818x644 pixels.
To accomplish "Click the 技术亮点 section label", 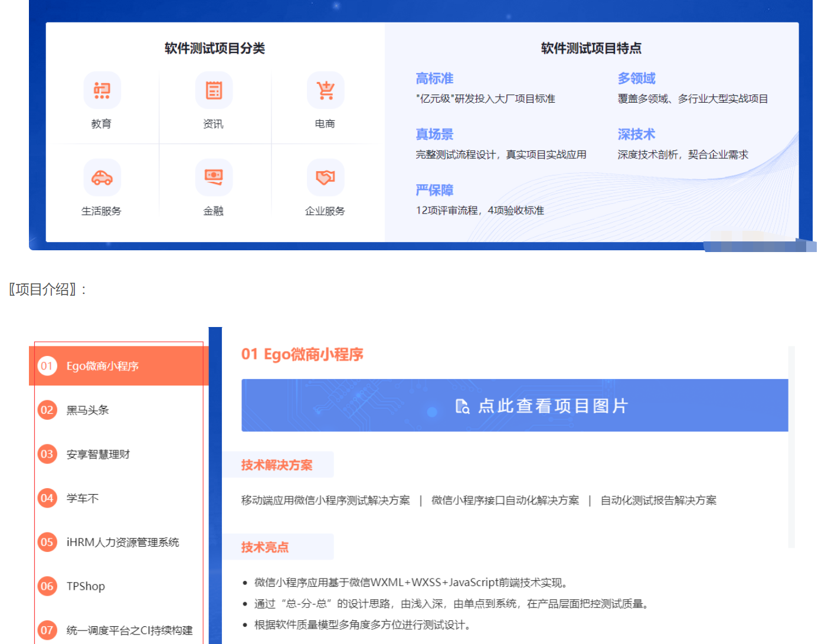I will coord(264,547).
